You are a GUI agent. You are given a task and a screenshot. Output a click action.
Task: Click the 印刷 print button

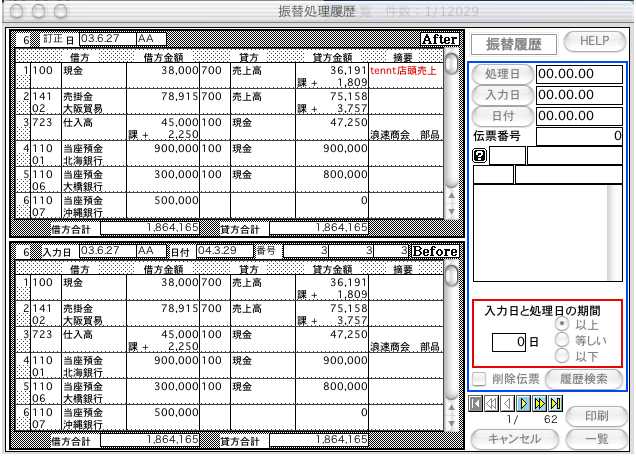595,416
